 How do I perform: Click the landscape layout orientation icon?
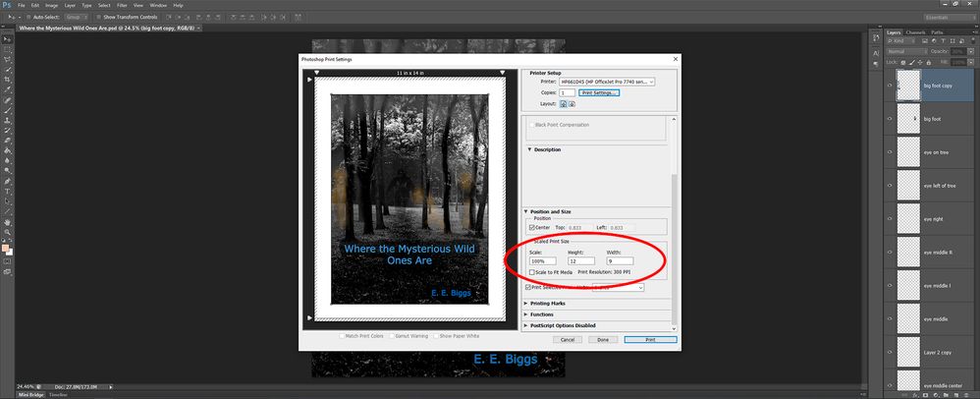coord(573,103)
